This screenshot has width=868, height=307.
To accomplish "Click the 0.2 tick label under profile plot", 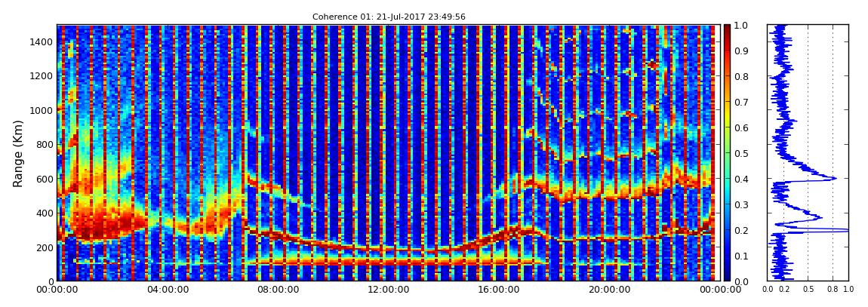I will coord(784,289).
